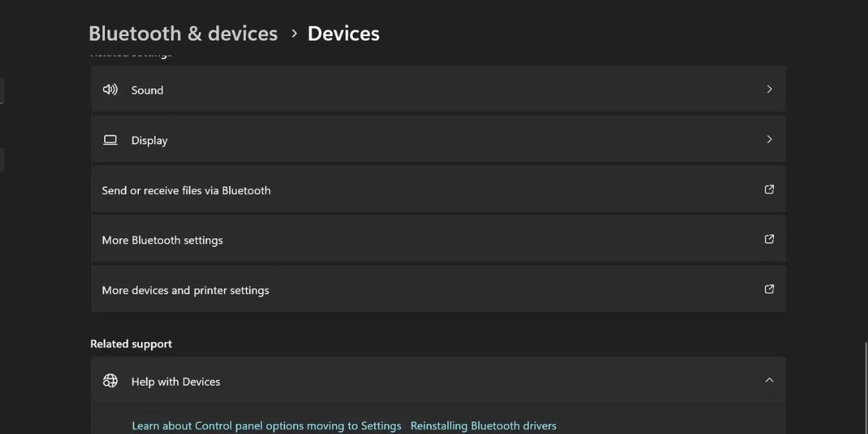Open Learn about Control panel options link
Screen dimensions: 868x434
[266, 426]
